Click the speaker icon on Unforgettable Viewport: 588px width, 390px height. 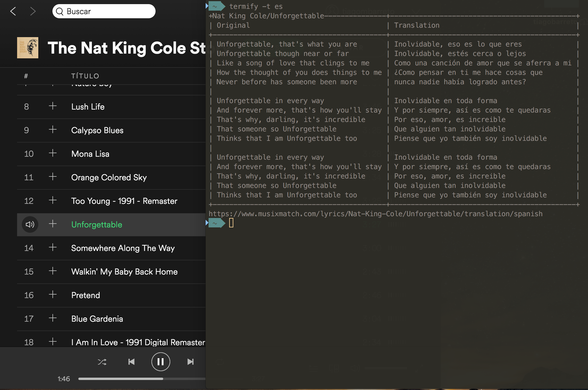click(x=30, y=224)
